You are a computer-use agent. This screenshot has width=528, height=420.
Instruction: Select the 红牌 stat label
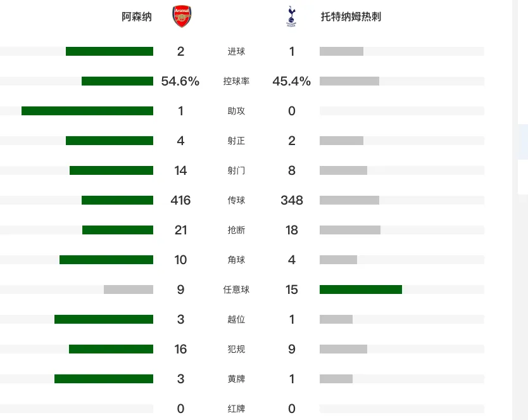pos(236,409)
